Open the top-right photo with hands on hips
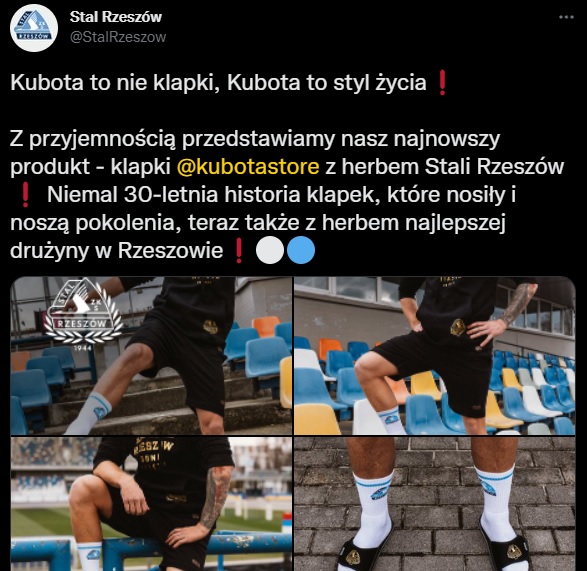587x571 pixels. click(x=435, y=355)
